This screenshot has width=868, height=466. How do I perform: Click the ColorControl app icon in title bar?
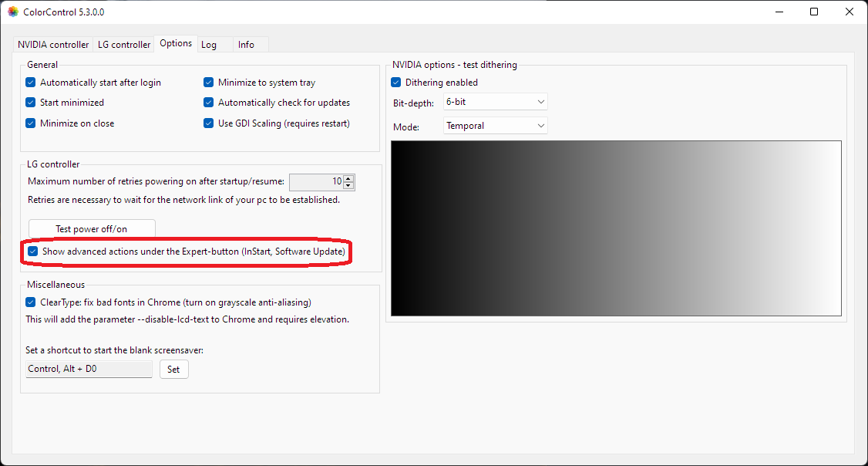tap(12, 12)
